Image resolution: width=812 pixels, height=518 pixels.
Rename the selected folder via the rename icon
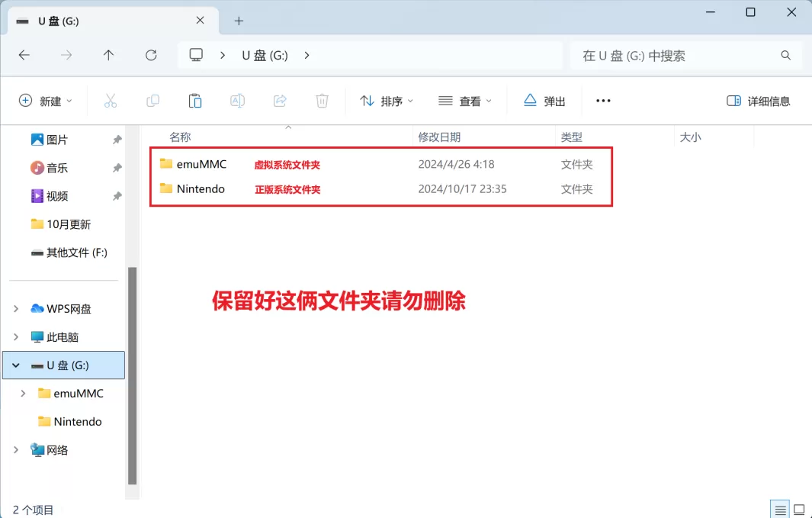237,100
